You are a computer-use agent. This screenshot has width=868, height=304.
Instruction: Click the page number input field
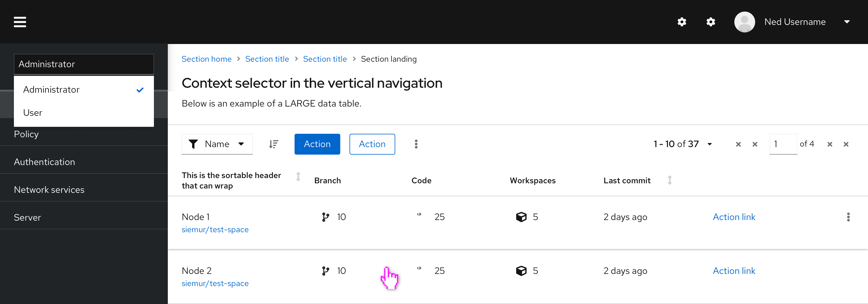(x=783, y=144)
